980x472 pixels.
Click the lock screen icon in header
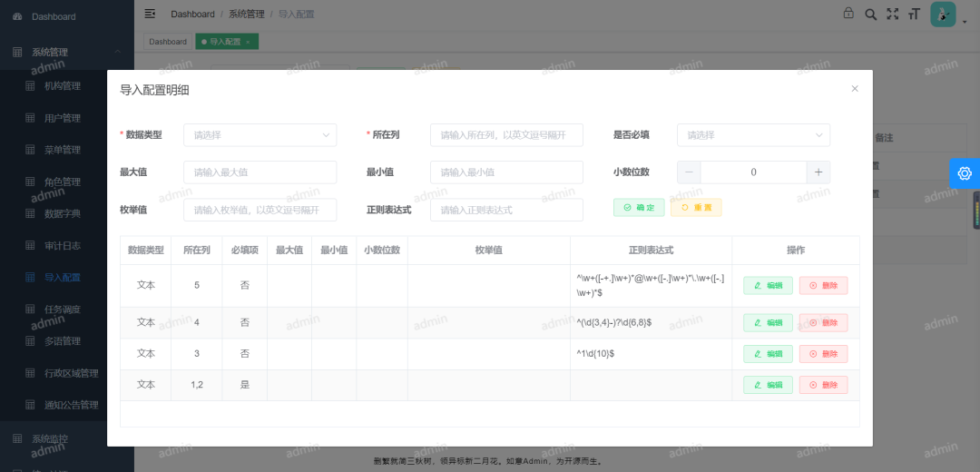tap(848, 14)
